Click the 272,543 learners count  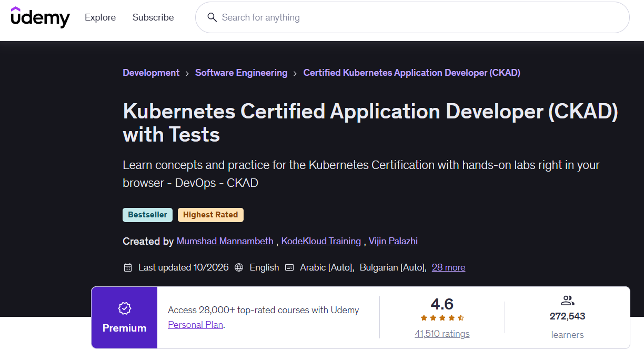coord(567,316)
